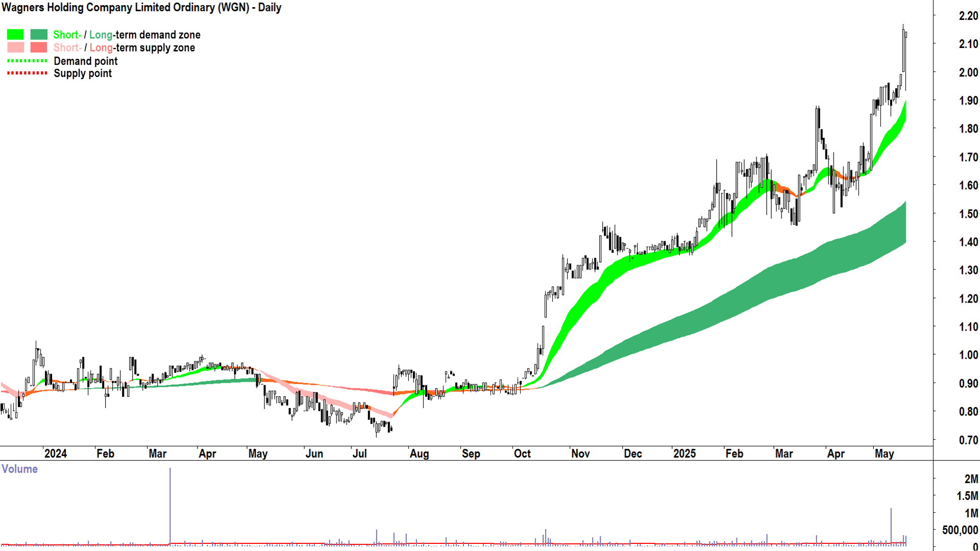Click the 2.10 price axis label
This screenshot has width=980, height=551.
pos(968,44)
